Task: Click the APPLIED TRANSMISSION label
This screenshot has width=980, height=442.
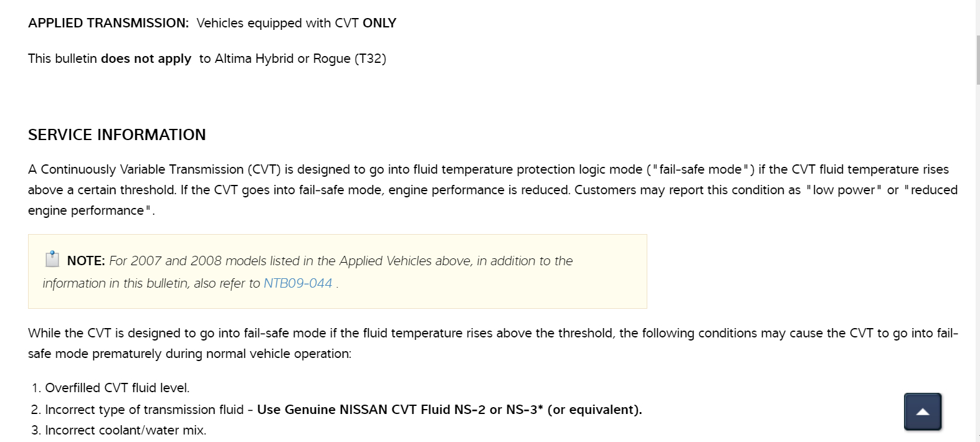Action: pos(108,23)
